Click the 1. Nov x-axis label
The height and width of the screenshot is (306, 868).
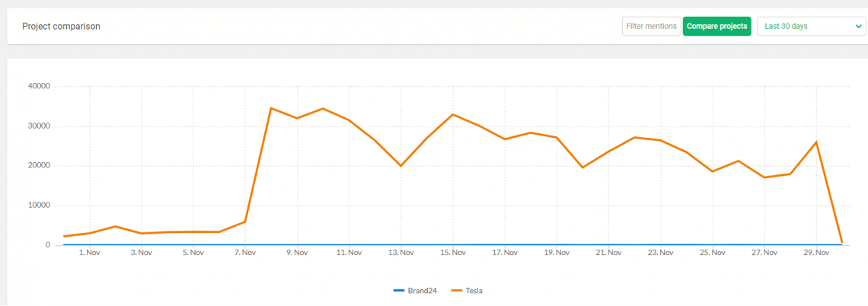[x=89, y=253]
